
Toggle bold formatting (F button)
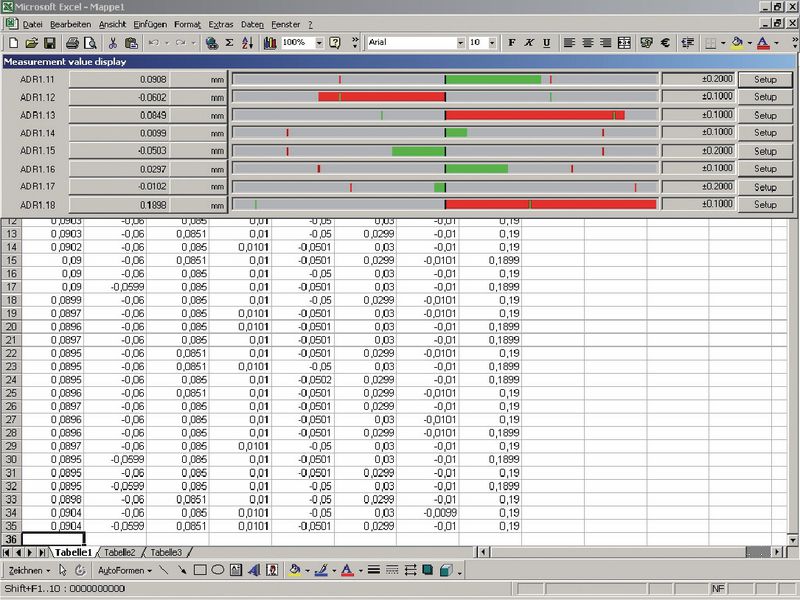click(x=511, y=43)
